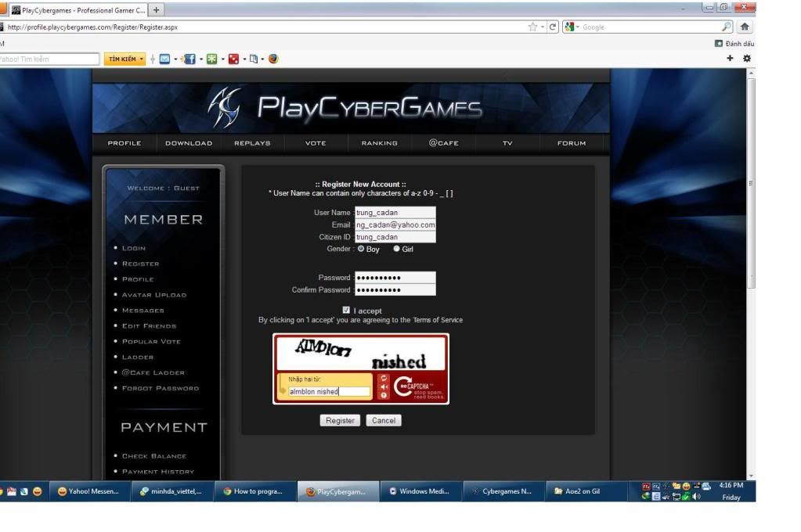801x532 pixels.
Task: Toggle the I accept checkbox
Action: point(346,310)
